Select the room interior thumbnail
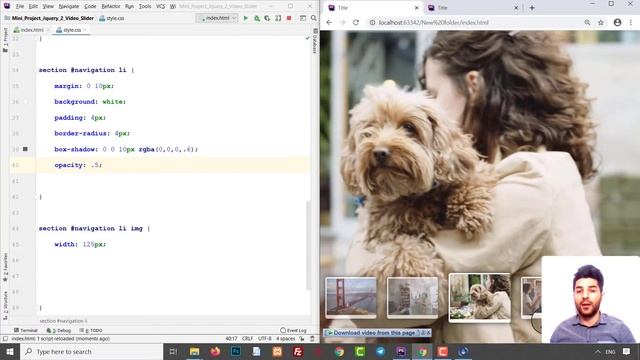 coord(413,298)
